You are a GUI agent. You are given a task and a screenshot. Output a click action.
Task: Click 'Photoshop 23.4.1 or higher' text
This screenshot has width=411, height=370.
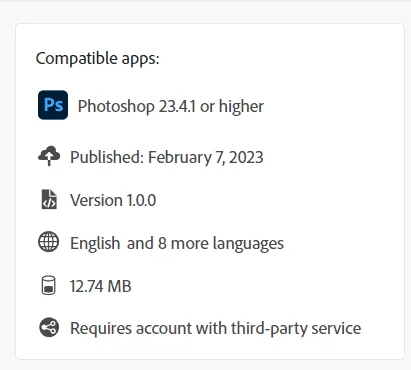(171, 107)
